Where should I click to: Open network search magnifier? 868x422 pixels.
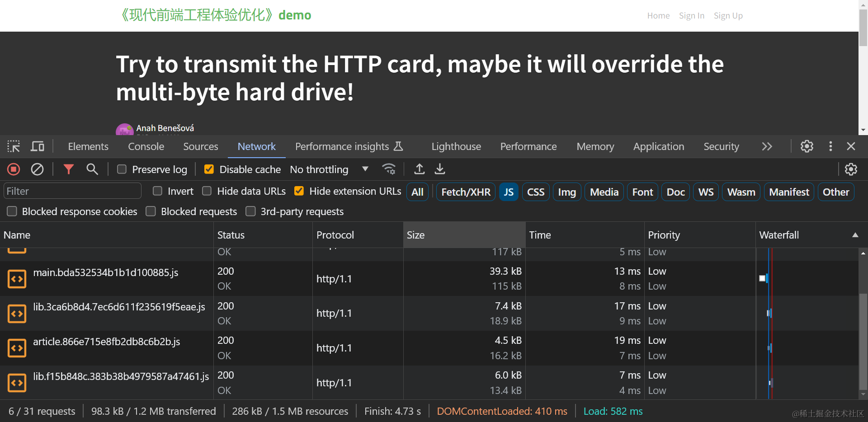click(x=92, y=169)
